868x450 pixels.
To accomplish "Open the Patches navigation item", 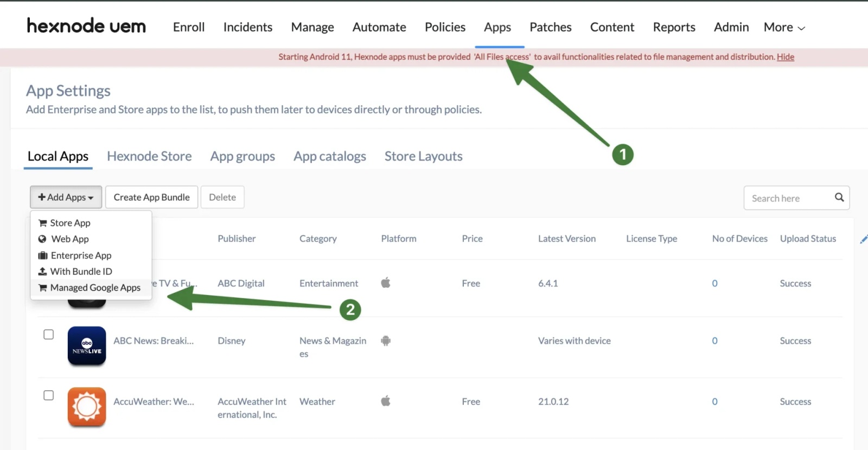I will 551,27.
